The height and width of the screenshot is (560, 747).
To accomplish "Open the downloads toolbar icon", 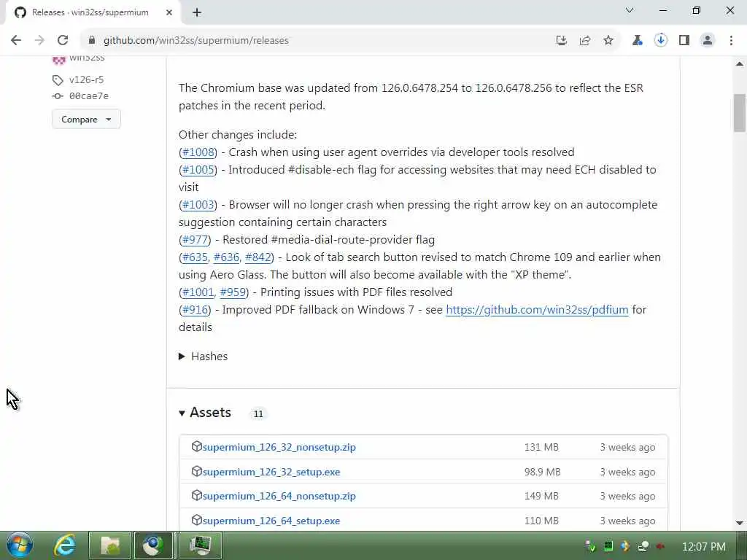I will click(x=660, y=41).
